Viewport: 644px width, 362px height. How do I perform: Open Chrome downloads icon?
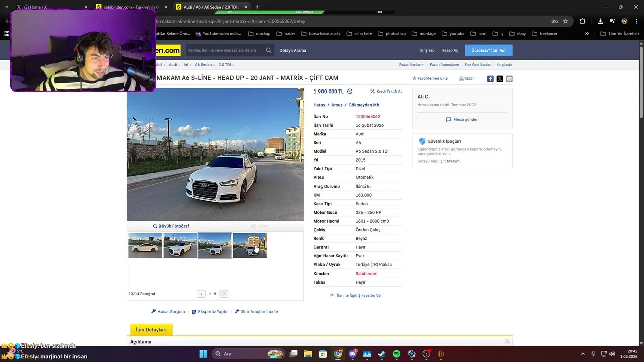coord(600,21)
